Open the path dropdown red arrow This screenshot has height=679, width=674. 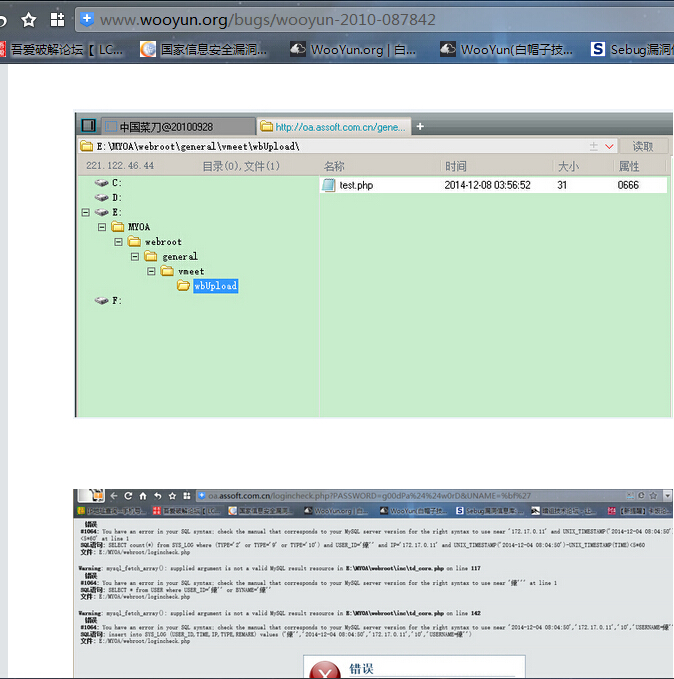609,146
